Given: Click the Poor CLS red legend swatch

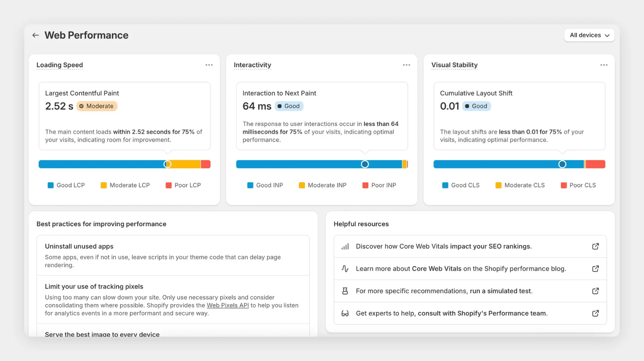Looking at the screenshot, I should (564, 185).
